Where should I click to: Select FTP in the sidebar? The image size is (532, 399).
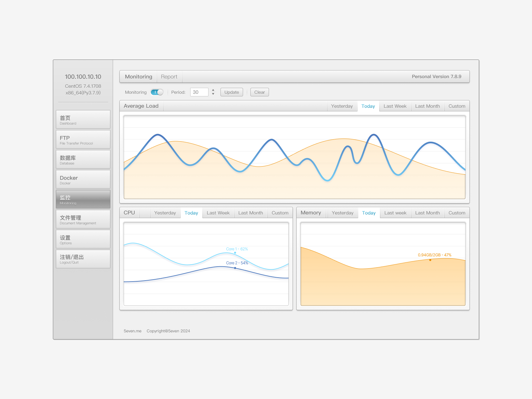83,139
